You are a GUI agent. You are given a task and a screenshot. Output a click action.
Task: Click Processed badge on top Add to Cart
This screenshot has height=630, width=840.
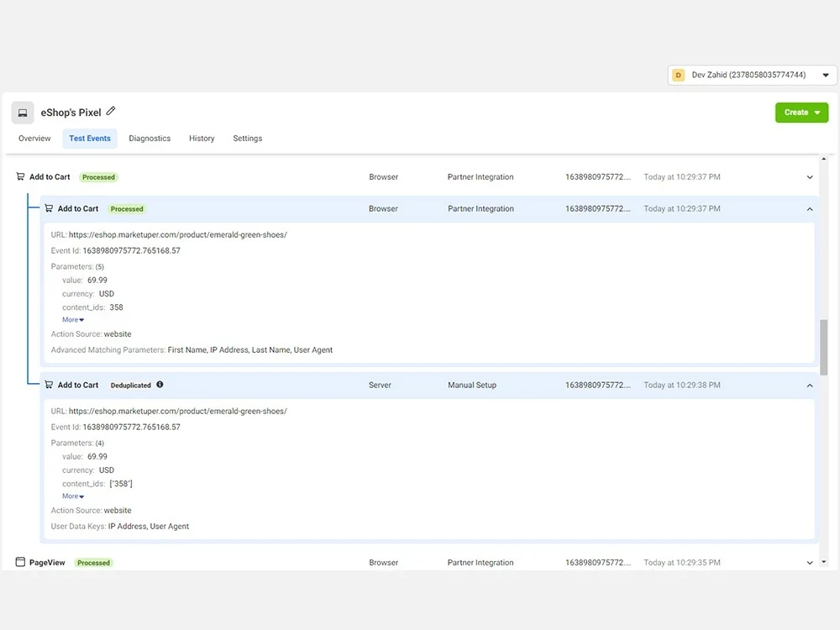tap(98, 176)
